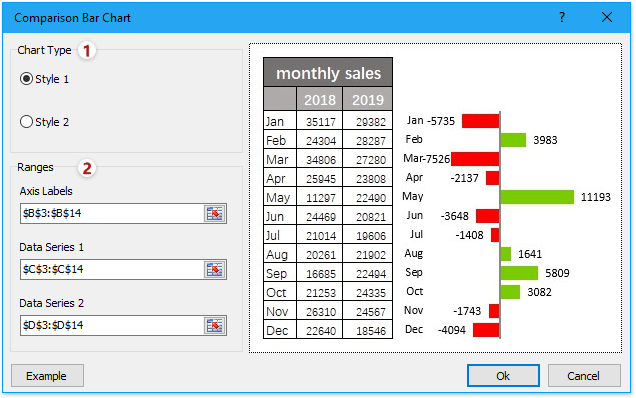Open range picker for Data Series 1
Image resolution: width=636 pixels, height=398 pixels.
215,269
